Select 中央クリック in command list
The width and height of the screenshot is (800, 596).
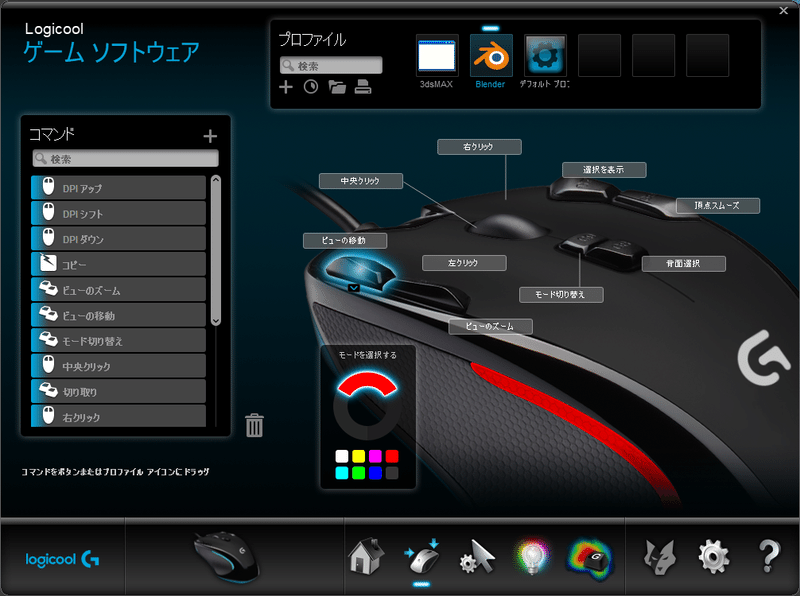[x=118, y=366]
